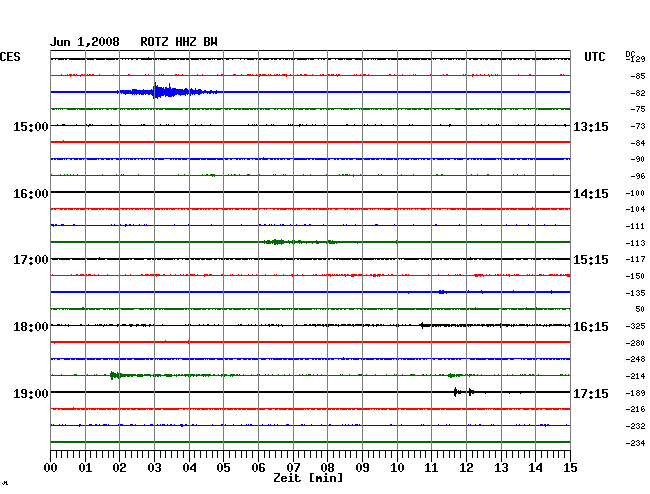Click the green seismic burst near minute 06-07
This screenshot has width=650, height=494.
tap(300, 242)
